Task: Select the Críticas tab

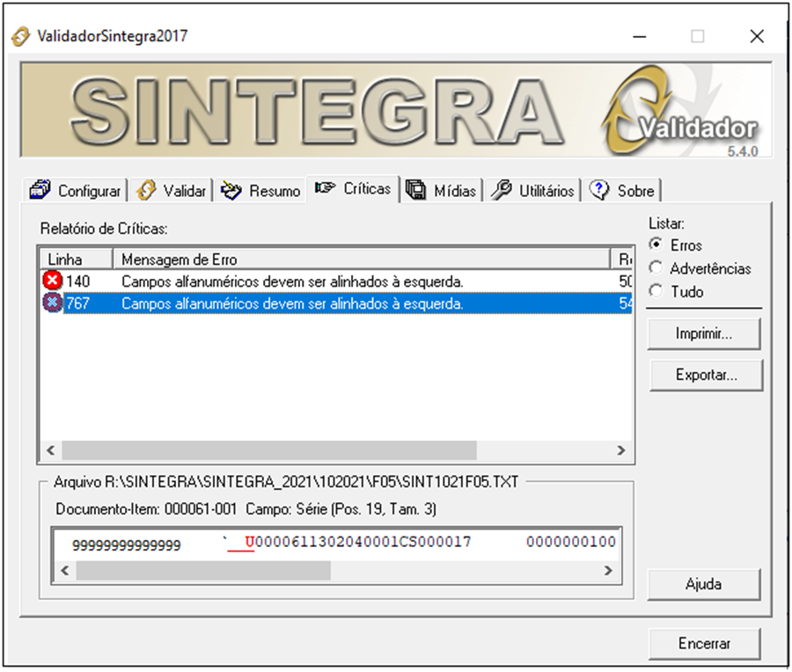Action: [x=353, y=188]
